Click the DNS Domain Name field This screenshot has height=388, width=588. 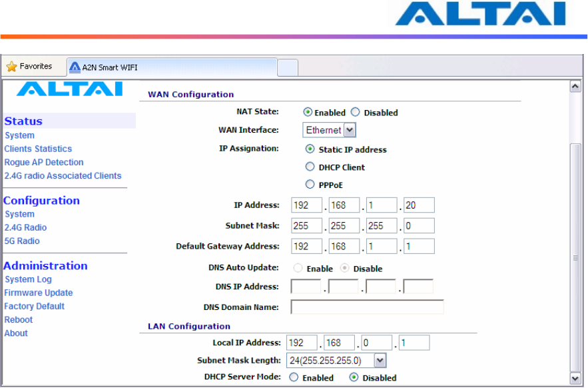(x=367, y=307)
